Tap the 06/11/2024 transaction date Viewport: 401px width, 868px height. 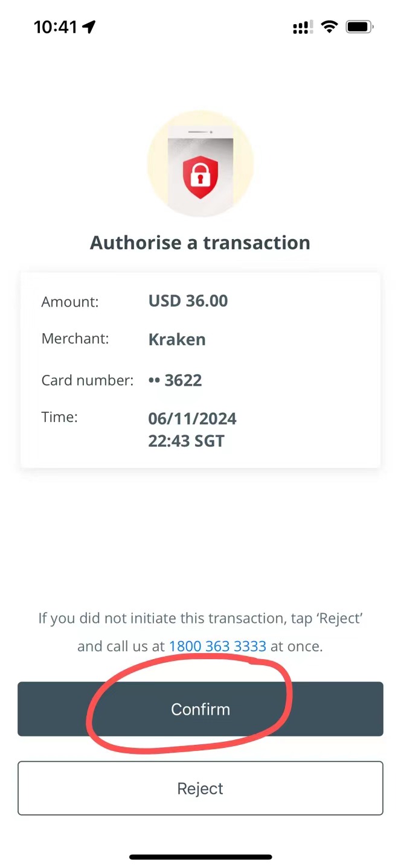(192, 418)
